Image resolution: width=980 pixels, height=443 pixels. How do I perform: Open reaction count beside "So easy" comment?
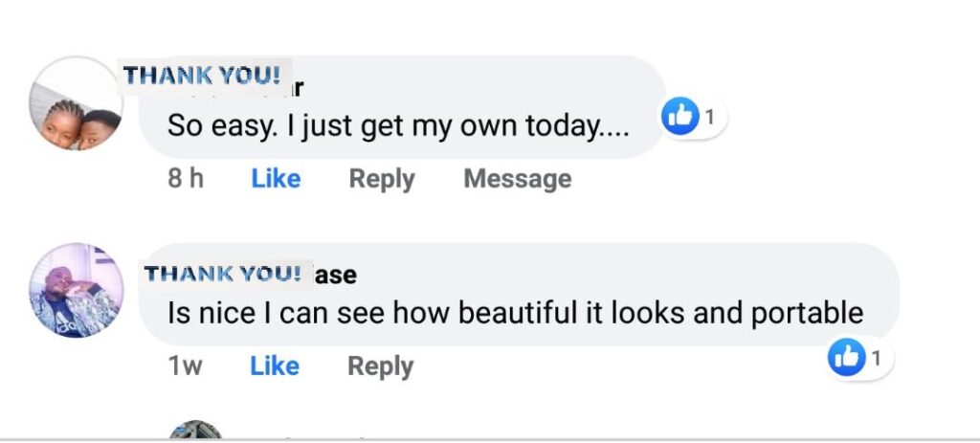click(x=710, y=118)
